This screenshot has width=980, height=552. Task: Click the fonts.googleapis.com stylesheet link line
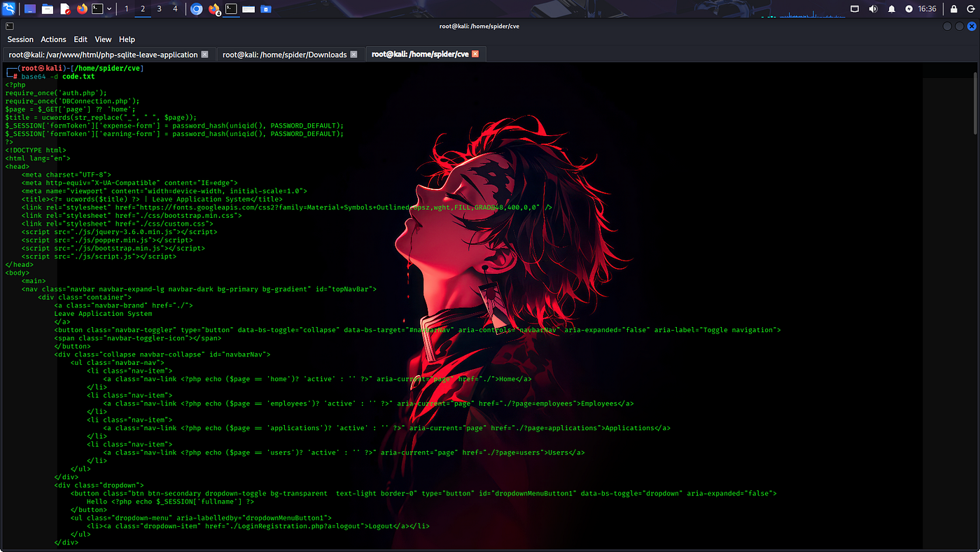(x=287, y=207)
